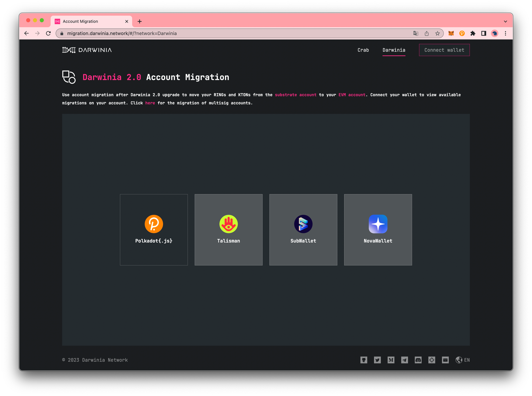Screen dimensions: 532x396
Task: Open the Telegram footer icon
Action: tap(404, 360)
